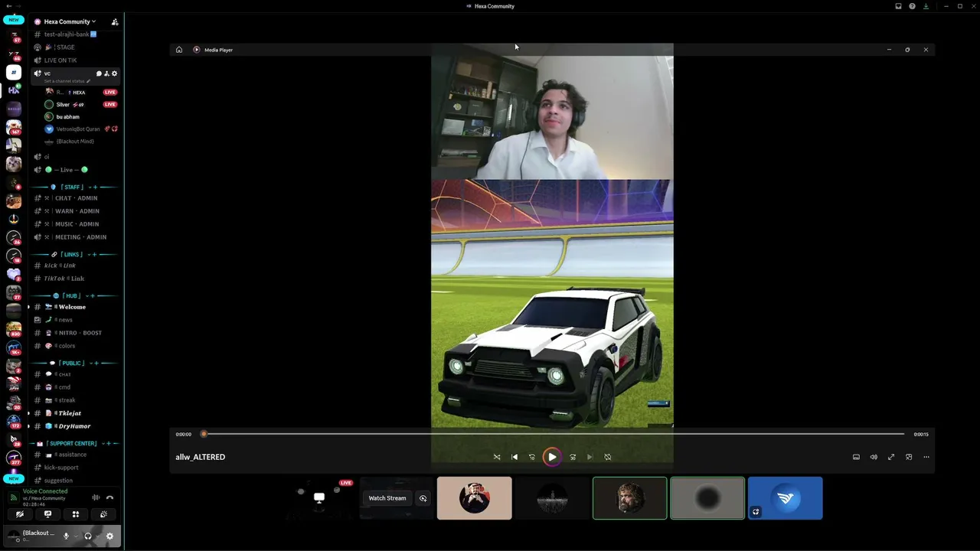This screenshot has height=551, width=980.
Task: Open the news channel
Action: point(76,320)
